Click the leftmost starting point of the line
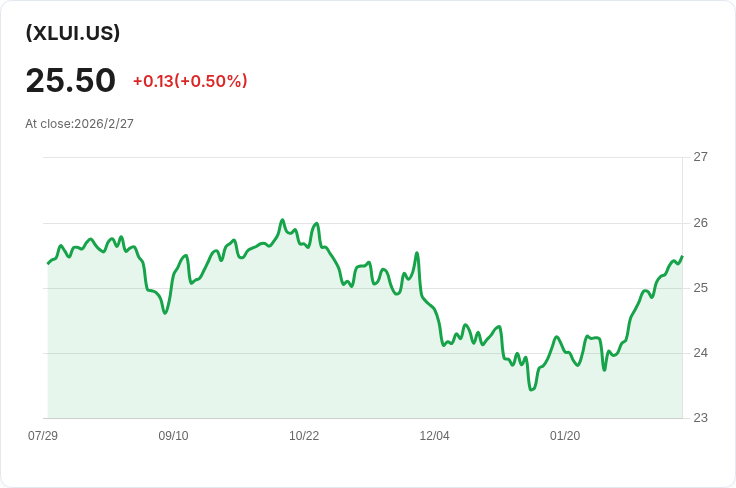Viewport: 736px width, 488px height. 48,263
